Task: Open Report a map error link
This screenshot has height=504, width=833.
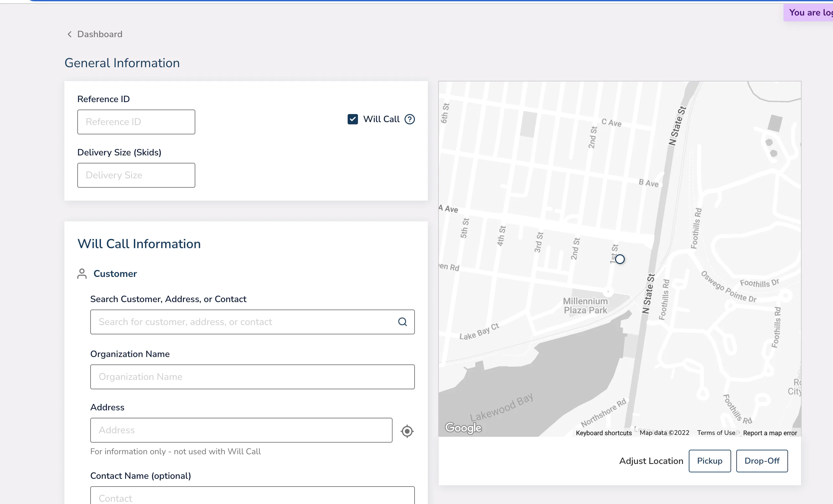Action: click(x=770, y=433)
